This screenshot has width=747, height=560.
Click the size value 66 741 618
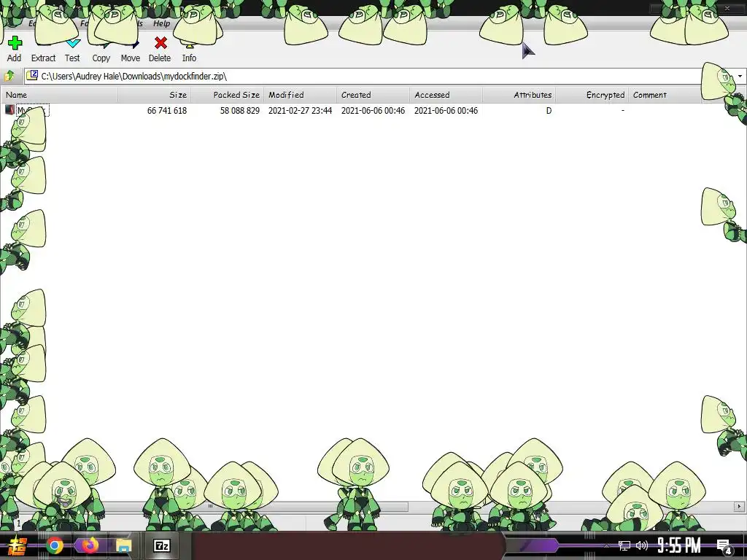[x=167, y=111]
